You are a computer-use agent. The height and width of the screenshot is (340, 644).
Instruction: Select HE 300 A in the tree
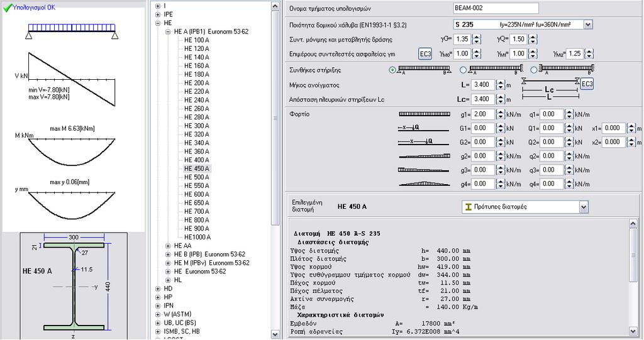(196, 126)
